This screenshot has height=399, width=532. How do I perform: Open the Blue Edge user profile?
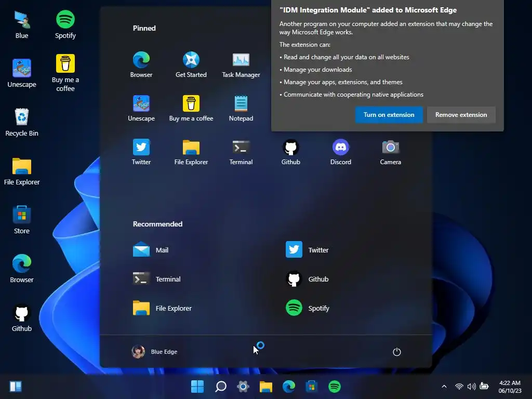point(154,352)
